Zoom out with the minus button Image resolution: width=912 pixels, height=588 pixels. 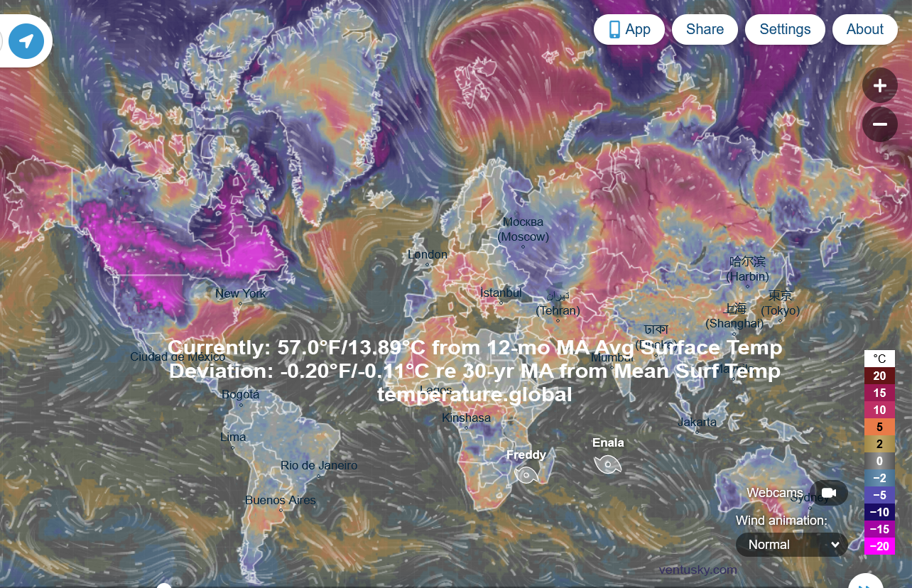tap(879, 124)
